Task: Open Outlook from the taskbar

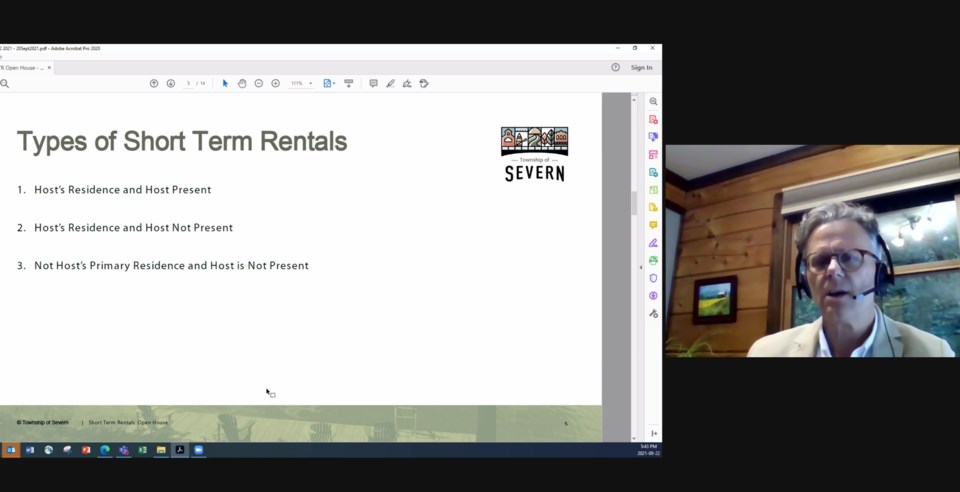Action: 10,450
